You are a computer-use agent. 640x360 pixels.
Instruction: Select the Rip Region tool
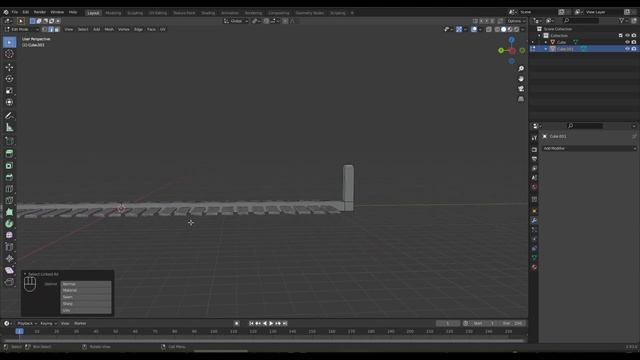tap(9, 282)
